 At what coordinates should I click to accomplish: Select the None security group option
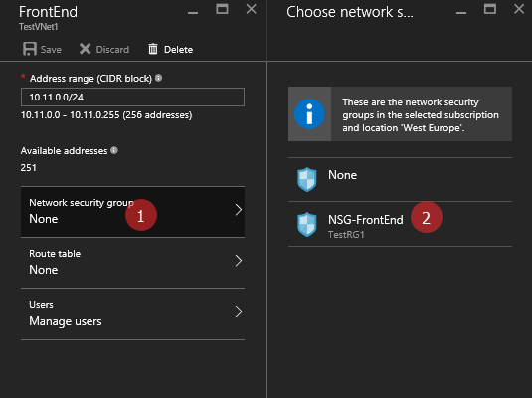(x=400, y=180)
